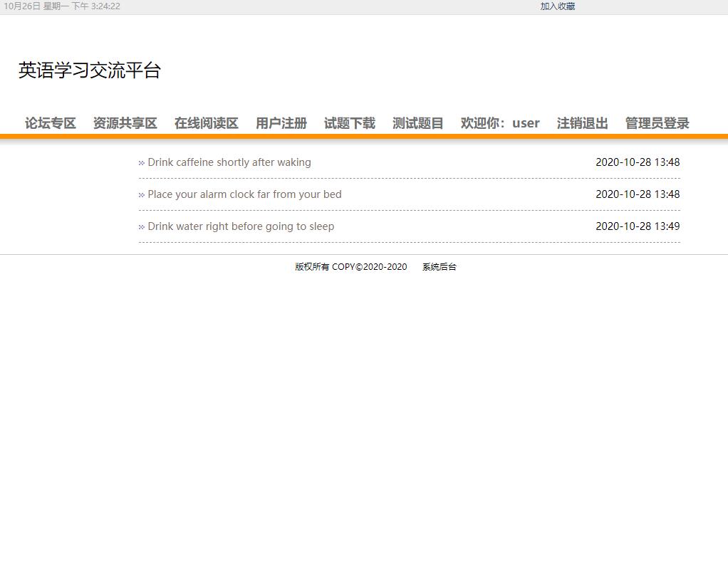Viewport: 728px width, 566px height.
Task: Open the 试题下载 download section
Action: click(349, 122)
